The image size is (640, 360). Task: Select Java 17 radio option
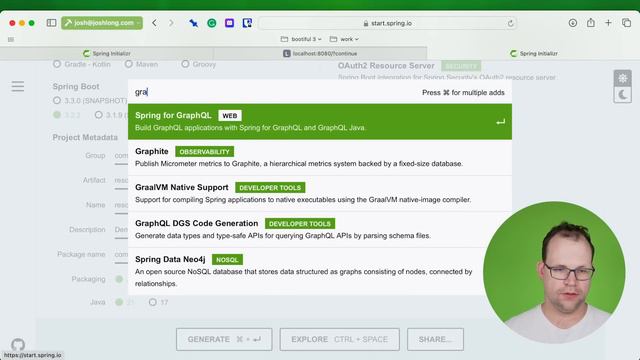pos(158,302)
